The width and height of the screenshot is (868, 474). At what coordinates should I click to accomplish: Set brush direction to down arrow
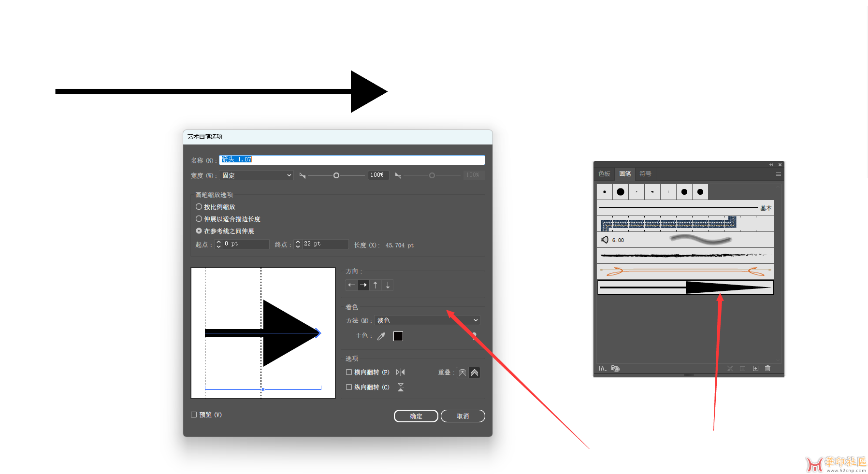[388, 285]
